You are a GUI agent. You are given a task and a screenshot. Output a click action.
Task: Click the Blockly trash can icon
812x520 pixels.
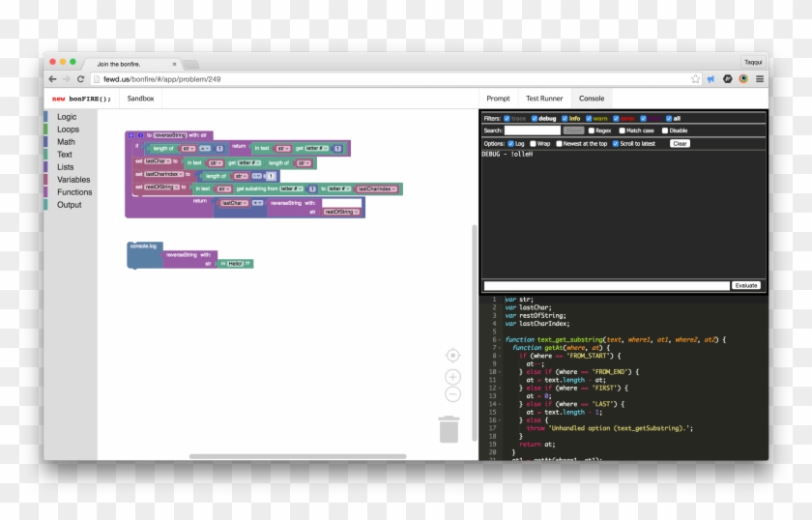coord(449,429)
